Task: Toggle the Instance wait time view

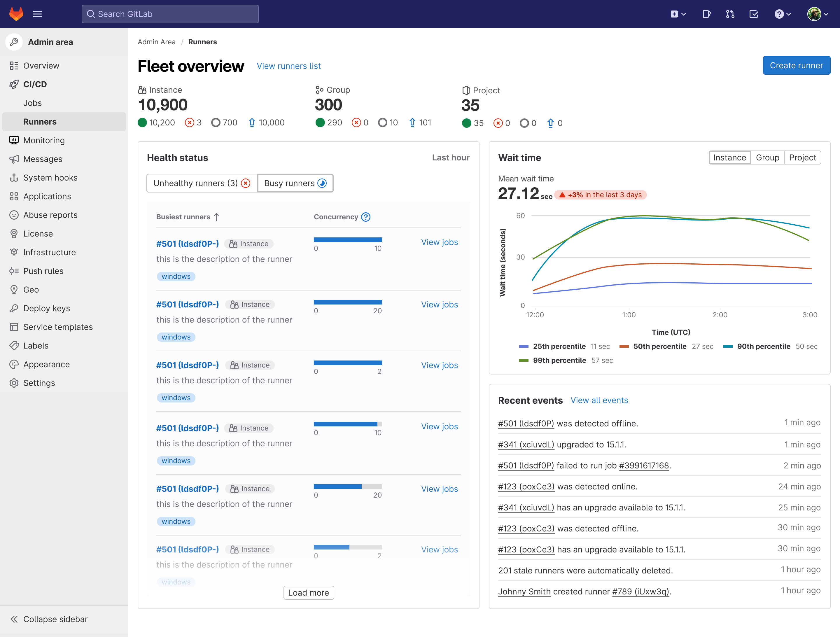Action: coord(728,157)
